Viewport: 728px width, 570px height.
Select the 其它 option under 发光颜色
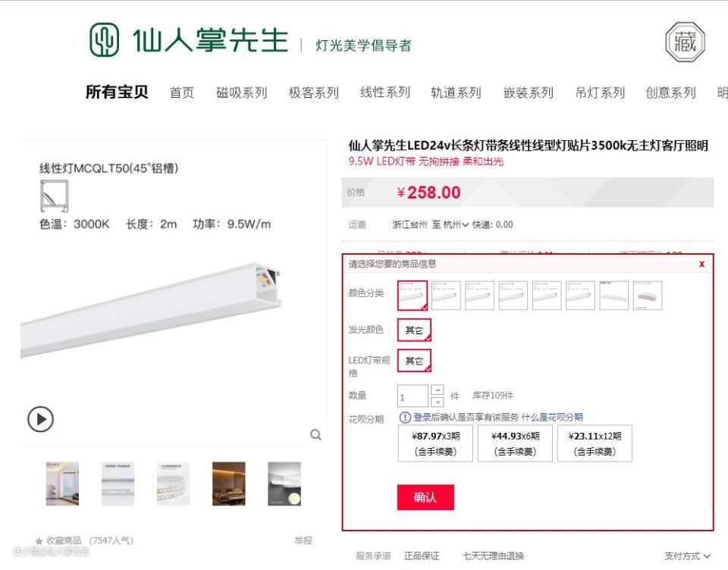point(414,330)
